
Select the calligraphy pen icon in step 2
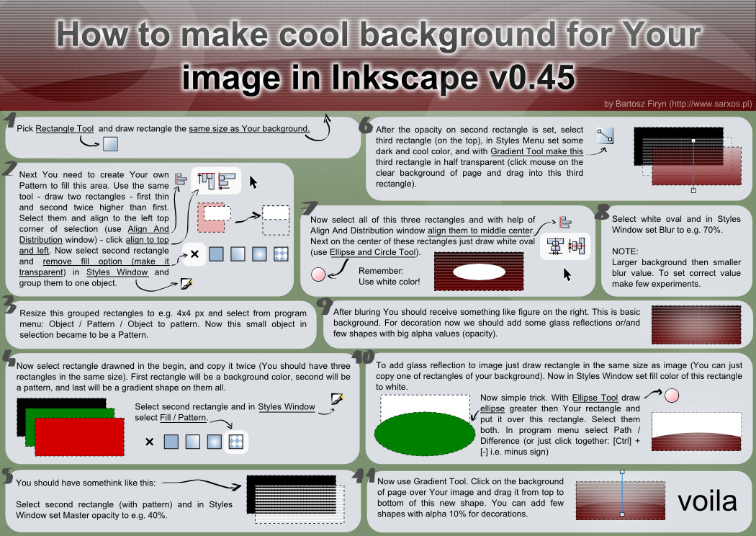point(186,282)
